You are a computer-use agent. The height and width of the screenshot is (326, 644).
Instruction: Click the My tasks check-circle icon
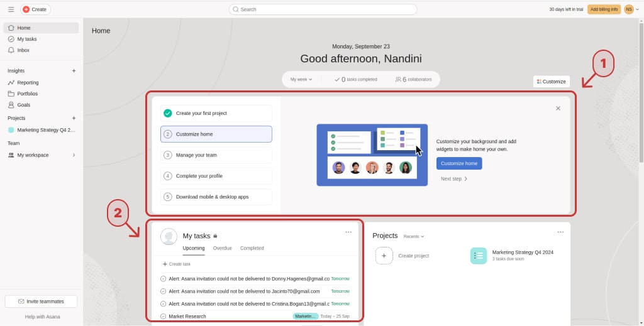[11, 39]
